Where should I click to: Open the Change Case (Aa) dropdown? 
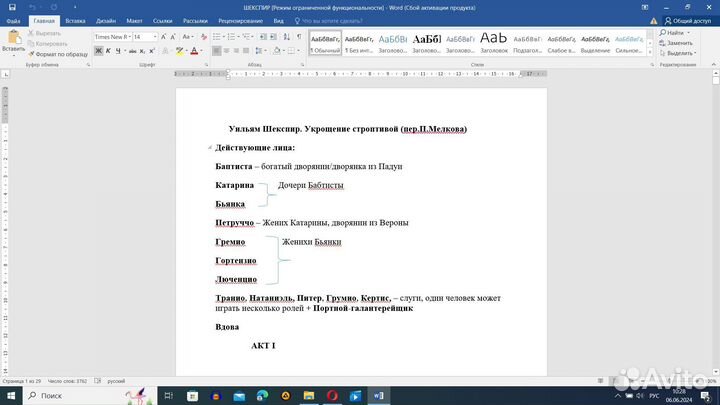188,37
